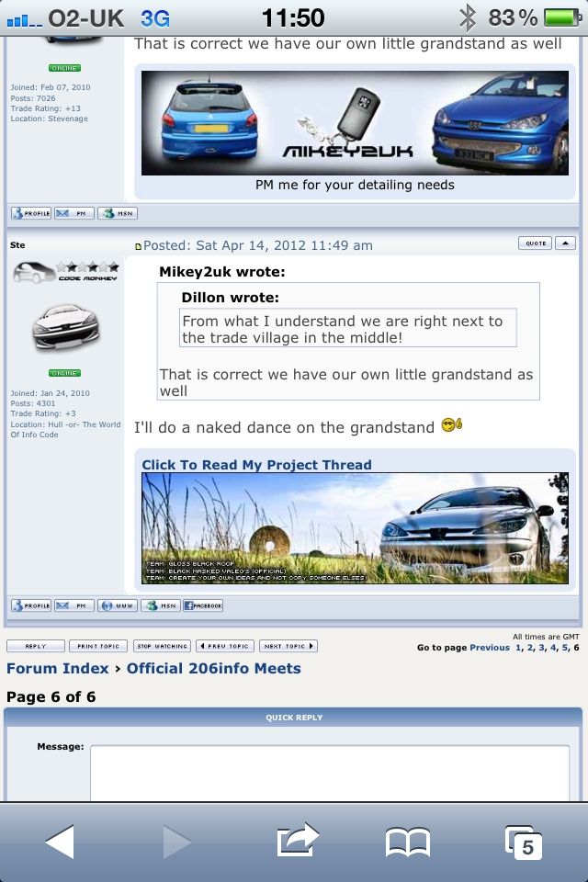Go to the Prev Topic
Viewport: 588px width, 882px height.
pyautogui.click(x=224, y=646)
